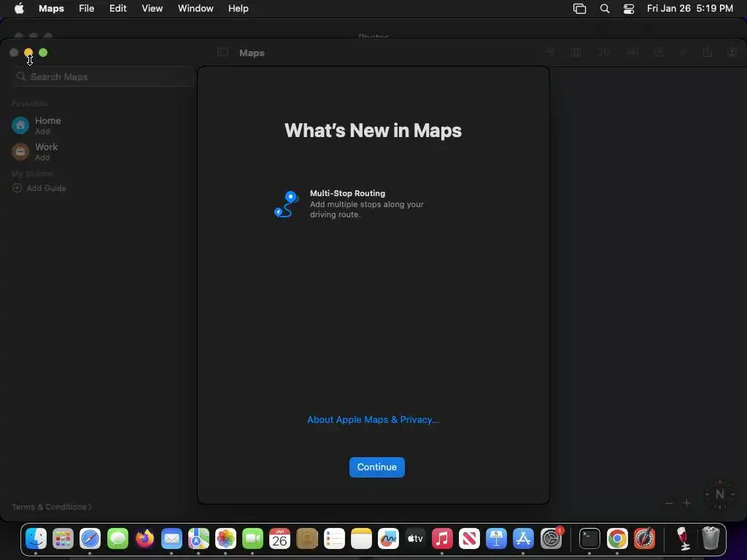Open the Trash in the Dock
747x560 pixels.
coord(711,539)
